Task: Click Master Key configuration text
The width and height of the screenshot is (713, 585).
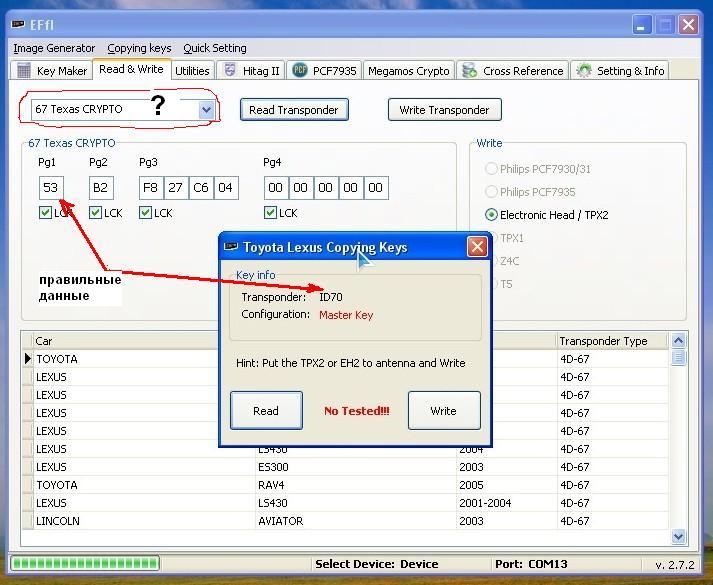Action: [x=346, y=315]
